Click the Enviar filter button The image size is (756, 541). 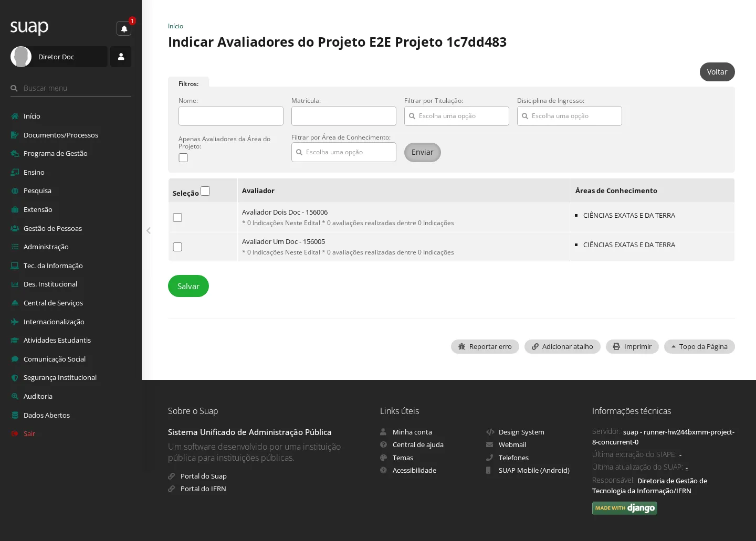coord(423,152)
